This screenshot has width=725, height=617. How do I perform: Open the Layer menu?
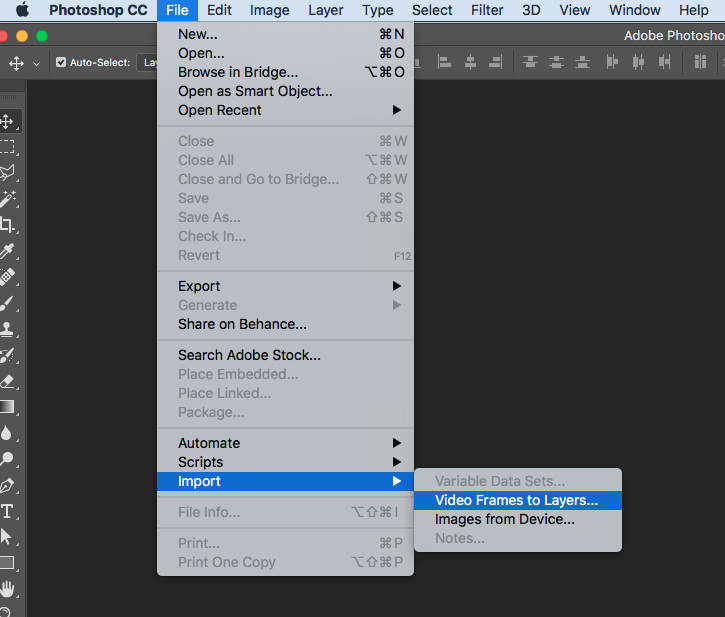pyautogui.click(x=326, y=10)
